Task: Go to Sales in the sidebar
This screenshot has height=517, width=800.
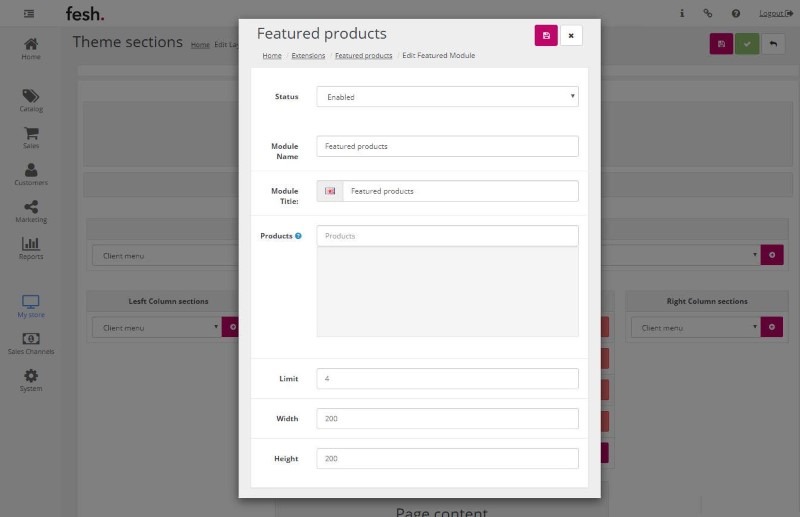Action: pyautogui.click(x=31, y=137)
